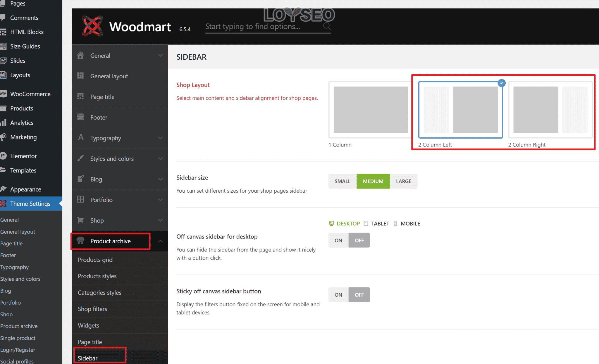Toggle Sticky off canvas sidebar button ON
The height and width of the screenshot is (364, 599).
pos(338,294)
